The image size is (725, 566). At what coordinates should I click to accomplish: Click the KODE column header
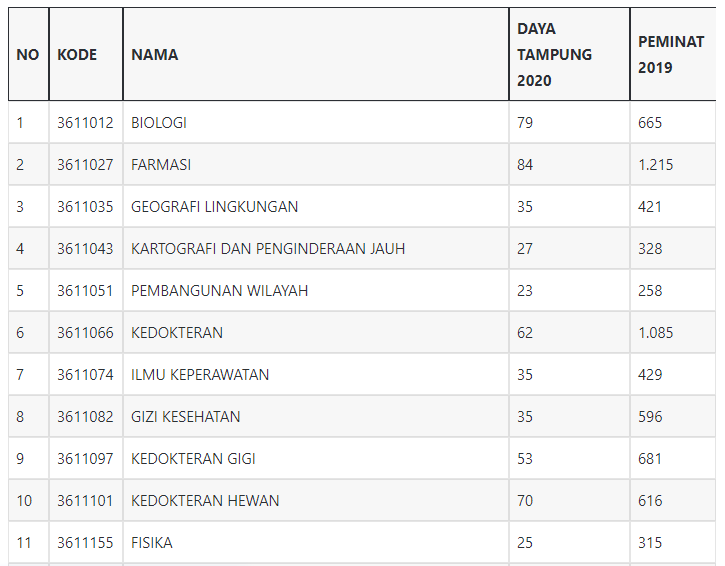click(77, 55)
